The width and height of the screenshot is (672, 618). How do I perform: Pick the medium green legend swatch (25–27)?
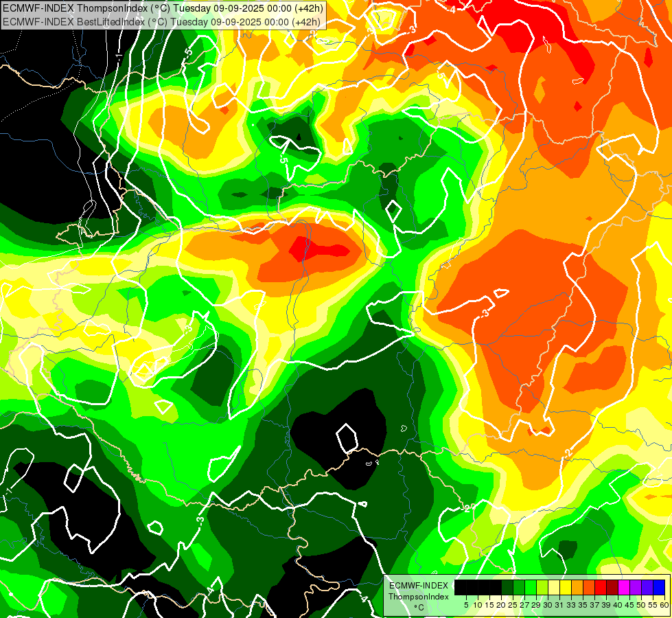(x=519, y=587)
